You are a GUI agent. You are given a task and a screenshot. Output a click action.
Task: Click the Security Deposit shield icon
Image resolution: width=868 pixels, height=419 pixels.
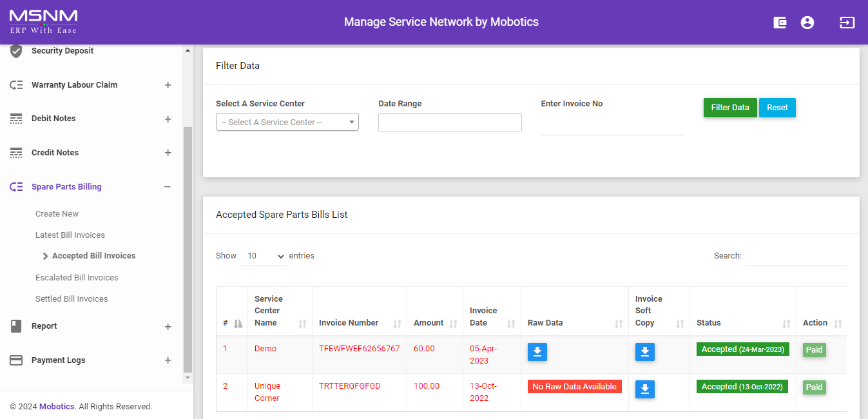[17, 51]
